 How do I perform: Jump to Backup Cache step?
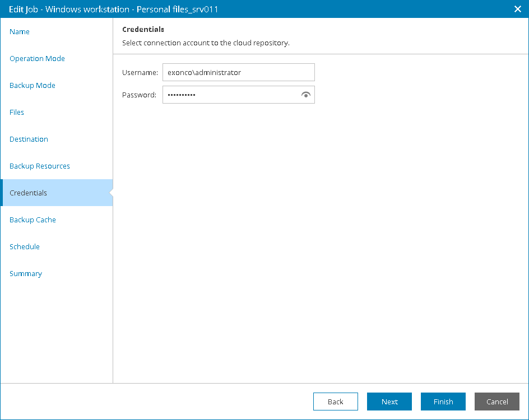tap(33, 220)
